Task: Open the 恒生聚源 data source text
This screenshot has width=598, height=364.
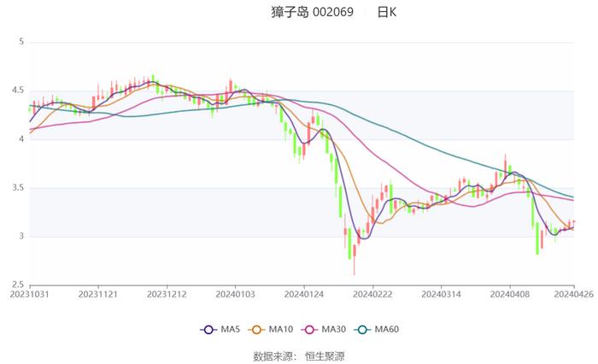Action: (x=325, y=355)
